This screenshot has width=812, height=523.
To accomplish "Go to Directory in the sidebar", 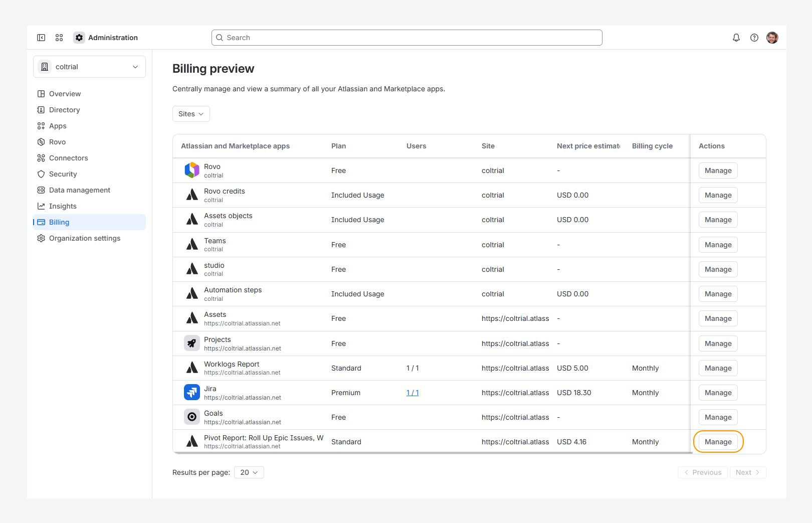I will point(89,110).
